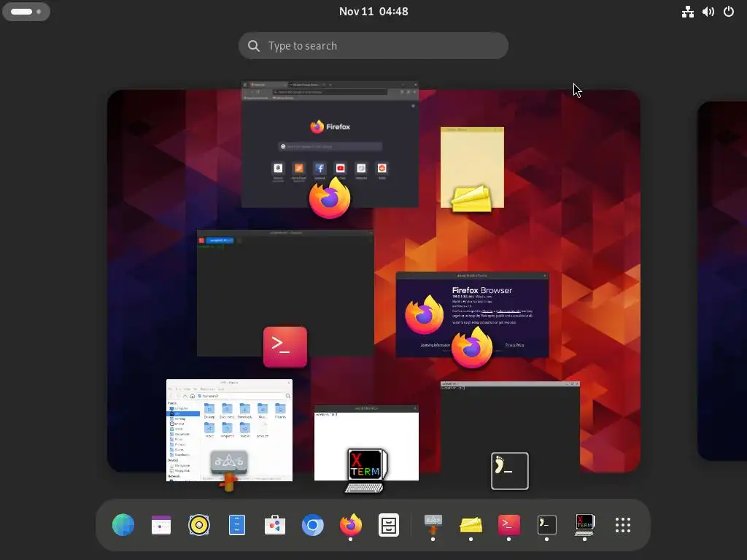Image resolution: width=747 pixels, height=560 pixels.
Task: Open Chromium from the dock
Action: pos(312,525)
